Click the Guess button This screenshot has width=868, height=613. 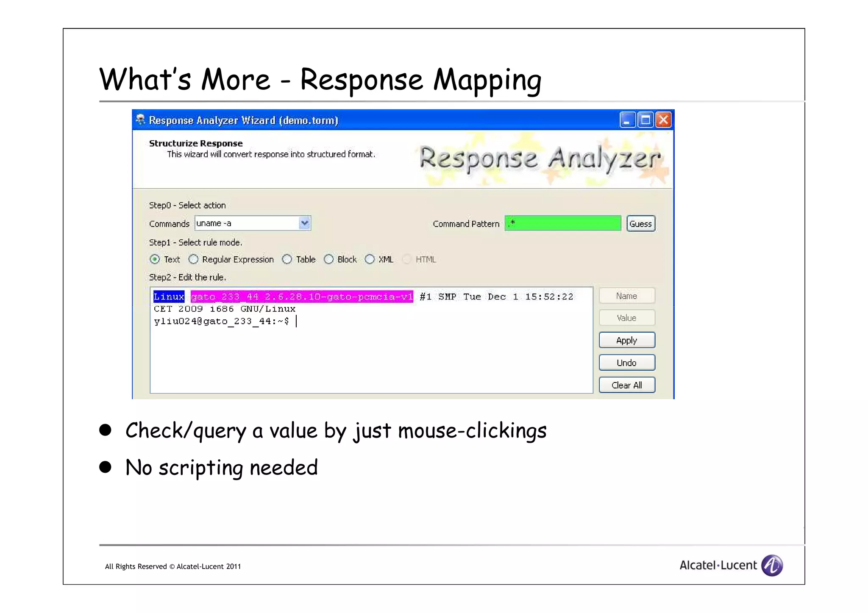640,224
